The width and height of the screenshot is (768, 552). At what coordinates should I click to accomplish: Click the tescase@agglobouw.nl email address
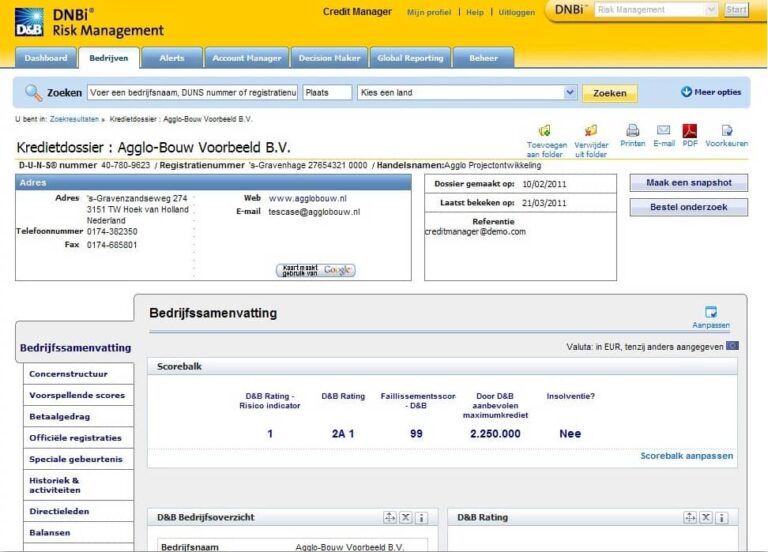pyautogui.click(x=314, y=212)
